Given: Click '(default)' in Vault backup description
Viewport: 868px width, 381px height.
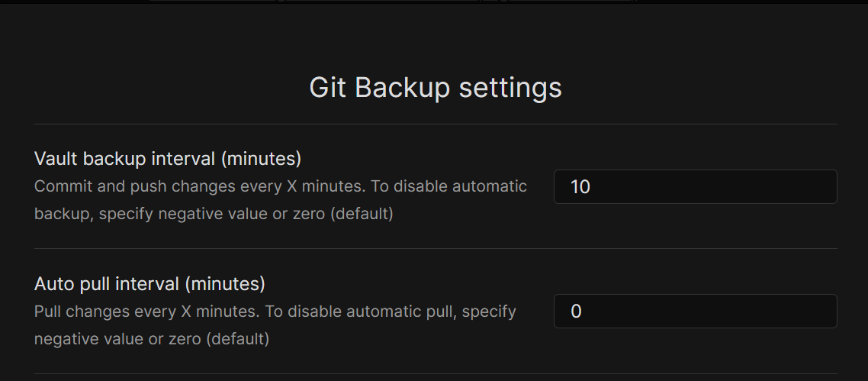Looking at the screenshot, I should pos(362,214).
